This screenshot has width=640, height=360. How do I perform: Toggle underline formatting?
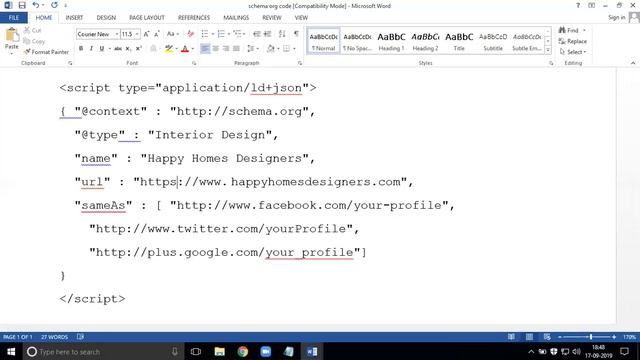tap(102, 49)
